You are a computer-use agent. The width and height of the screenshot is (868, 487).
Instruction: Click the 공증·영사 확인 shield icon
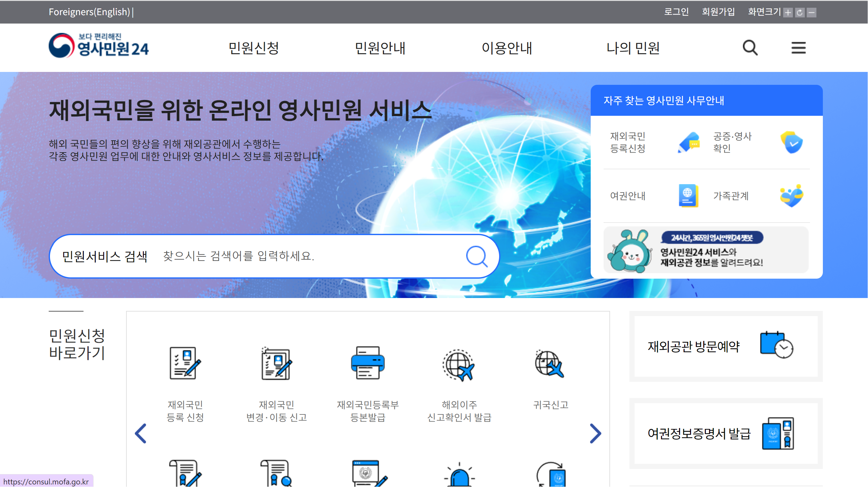pyautogui.click(x=792, y=142)
